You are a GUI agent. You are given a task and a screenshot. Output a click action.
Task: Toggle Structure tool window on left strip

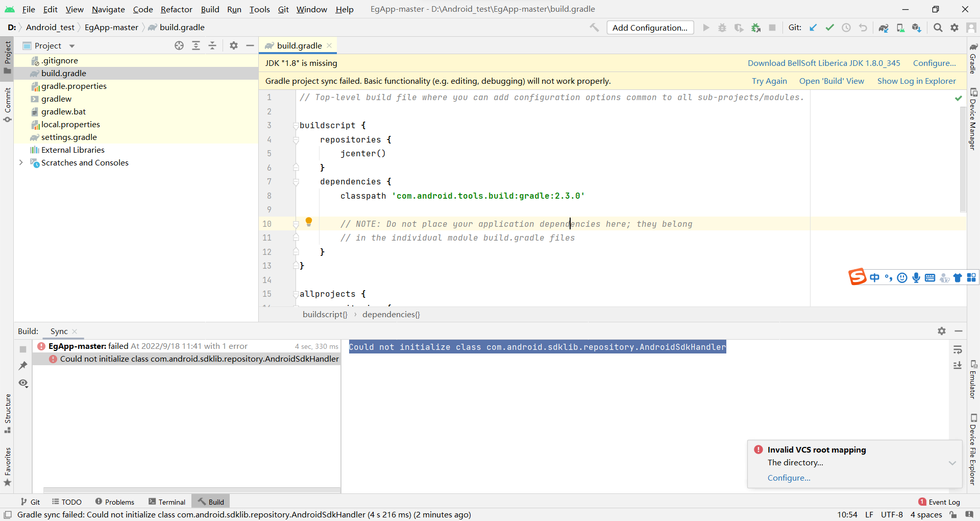(x=7, y=413)
